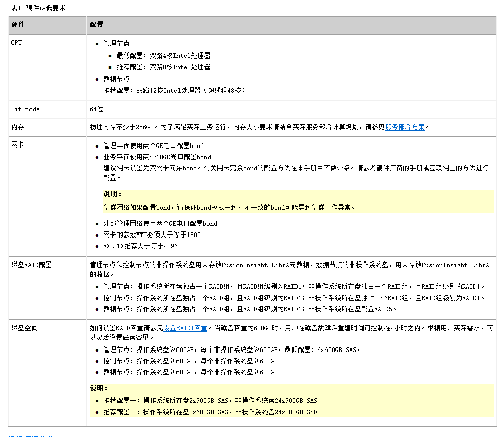Click the 数据节点 disk space ≥600GB line
The image size is (504, 437).
(190, 372)
